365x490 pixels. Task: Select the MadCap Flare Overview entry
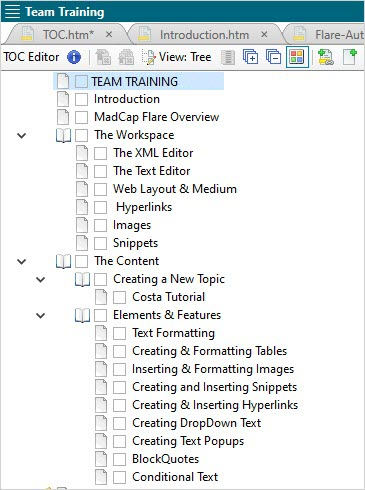tap(156, 117)
